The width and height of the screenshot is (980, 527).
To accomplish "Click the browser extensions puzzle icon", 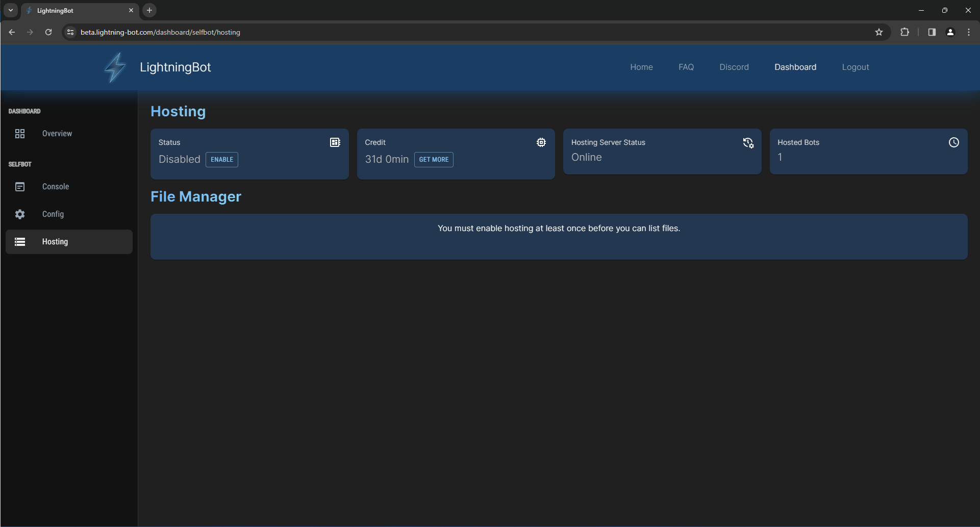I will point(904,32).
